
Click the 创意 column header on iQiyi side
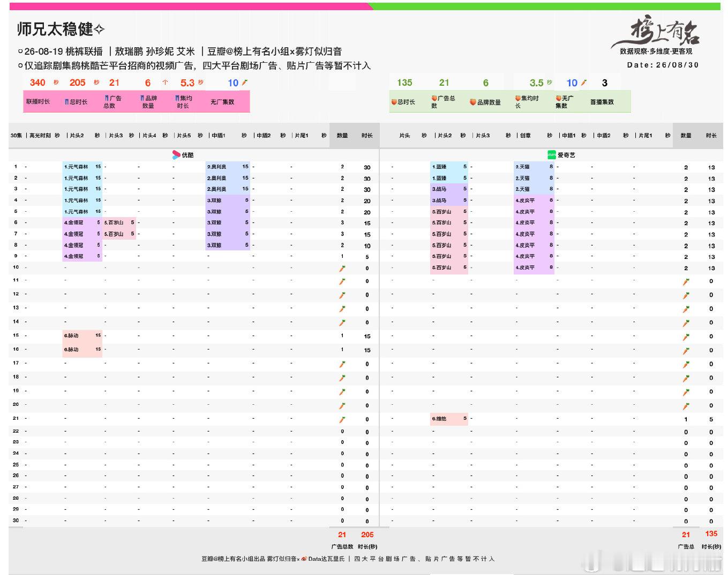pos(526,136)
